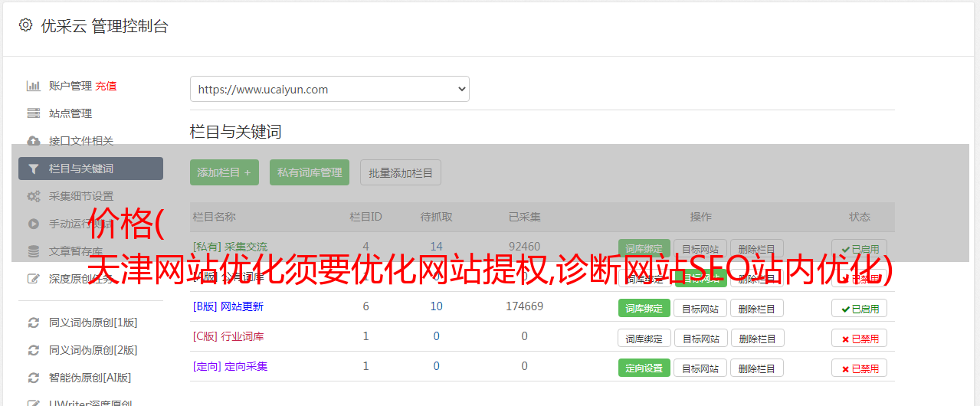This screenshot has width=980, height=406.
Task: Click 删除栏目 in the 定向采集 row
Action: pos(756,368)
